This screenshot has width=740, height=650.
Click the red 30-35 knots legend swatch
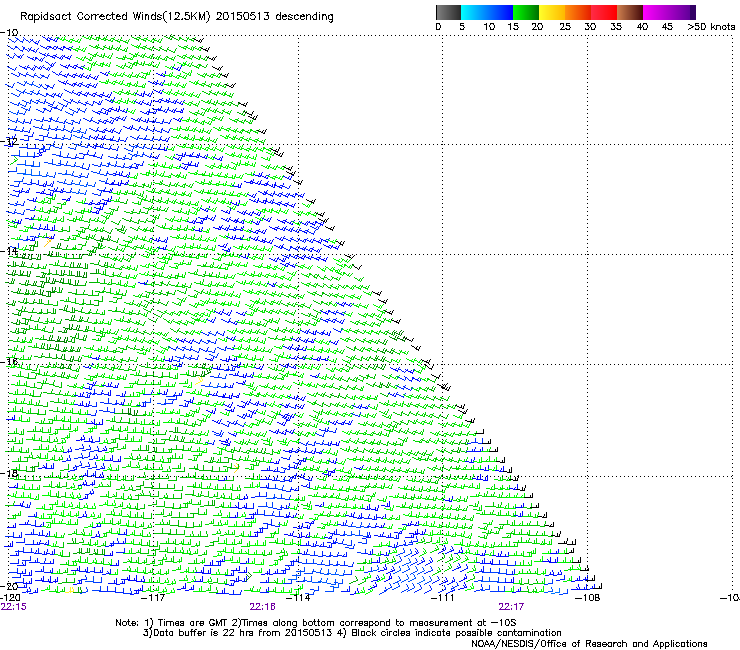point(604,12)
